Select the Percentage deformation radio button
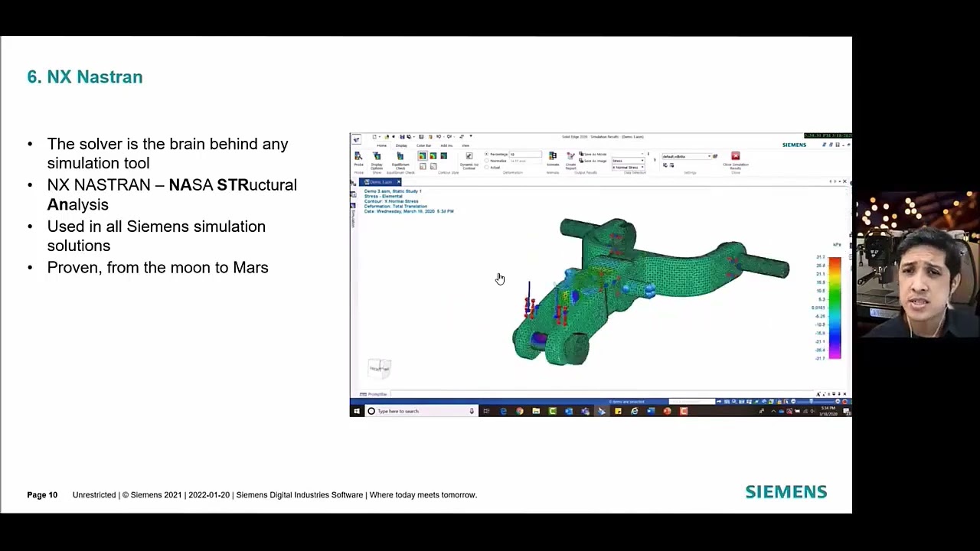Image resolution: width=980 pixels, height=551 pixels. [x=486, y=154]
